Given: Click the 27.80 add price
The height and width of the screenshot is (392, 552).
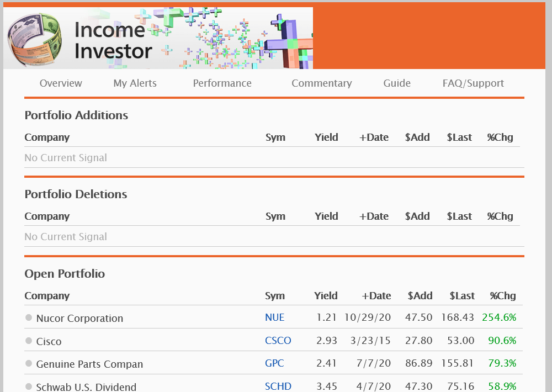Looking at the screenshot, I should coord(418,341).
